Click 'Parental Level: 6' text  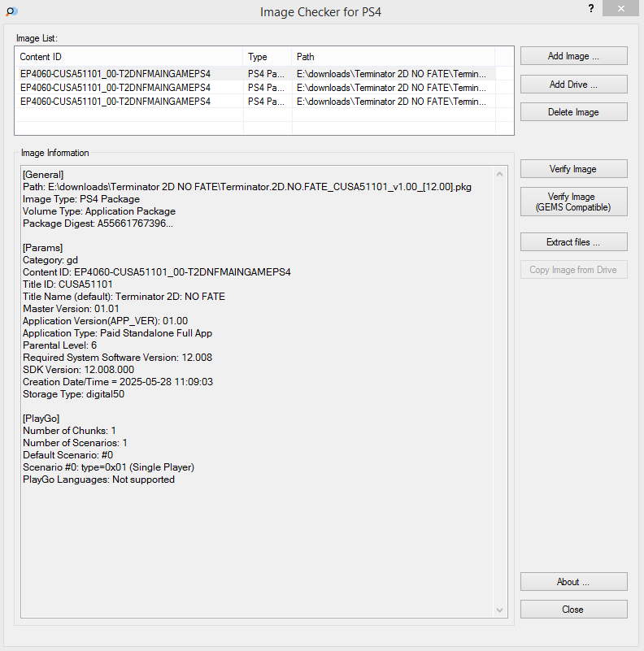59,345
